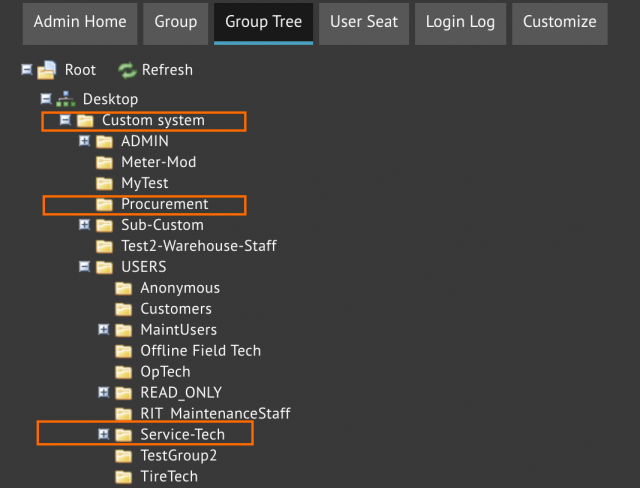Viewport: 640px width, 488px height.
Task: Select the Offline Field Tech group
Action: pyautogui.click(x=200, y=351)
